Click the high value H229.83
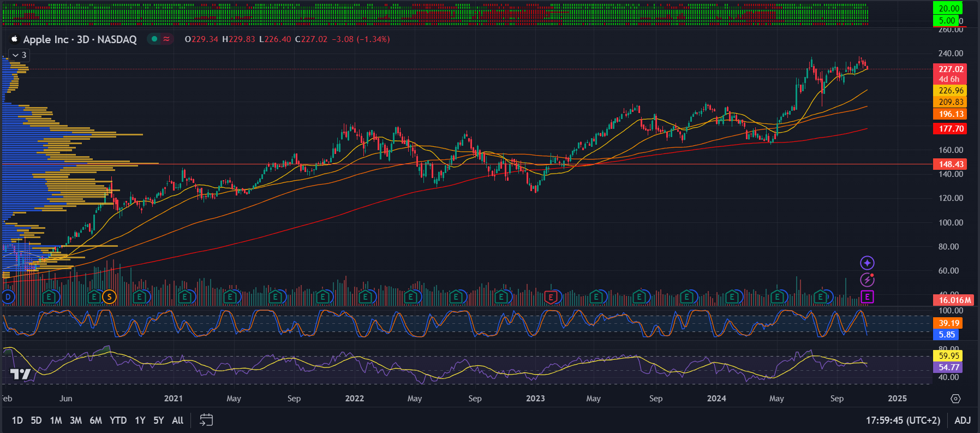This screenshot has width=980, height=433. pyautogui.click(x=238, y=39)
